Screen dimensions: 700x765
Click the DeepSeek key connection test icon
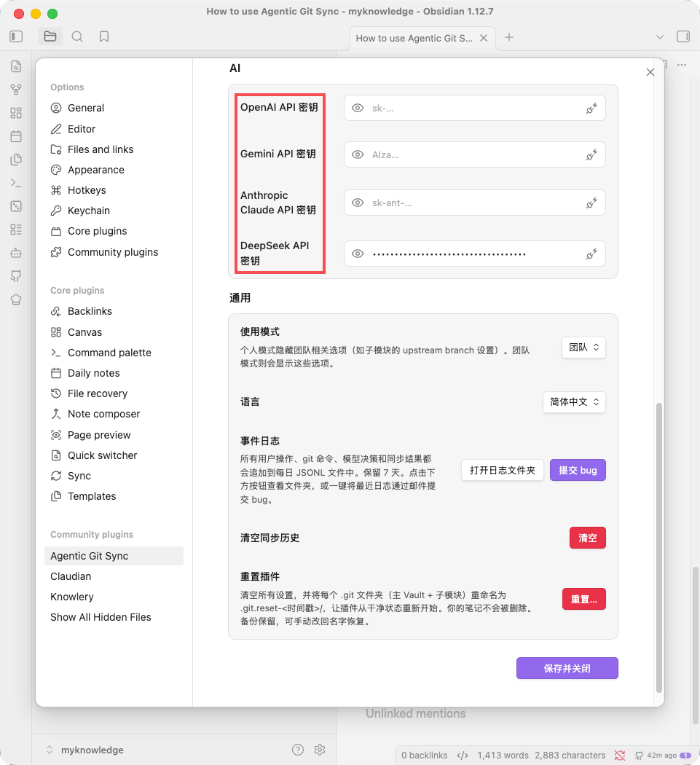coord(591,254)
